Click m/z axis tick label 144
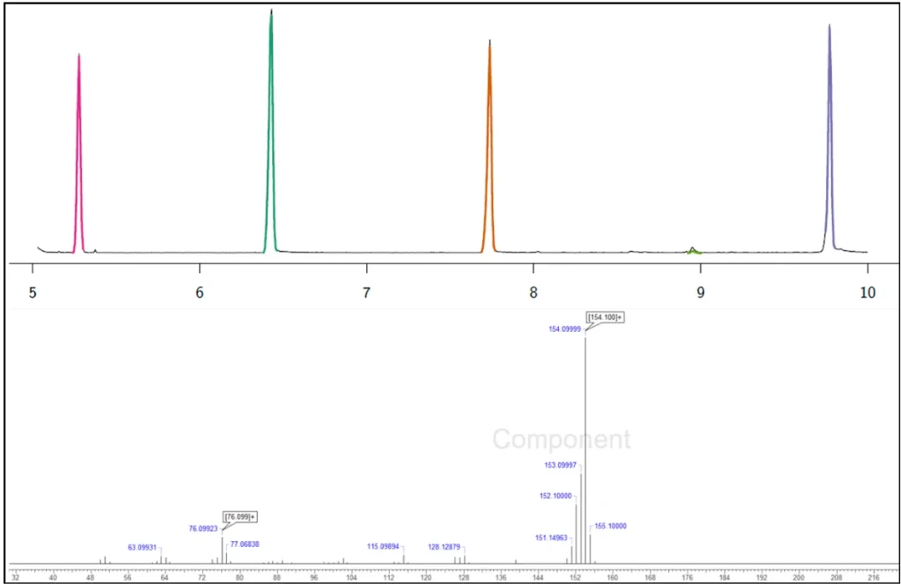This screenshot has height=588, width=901. tap(538, 578)
